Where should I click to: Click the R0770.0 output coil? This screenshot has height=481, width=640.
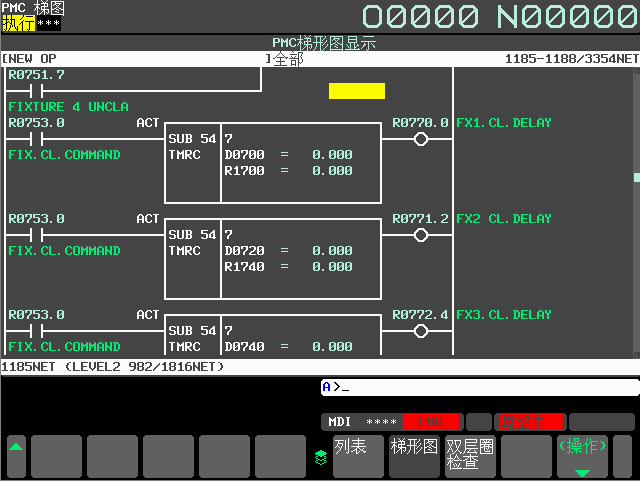(420, 139)
